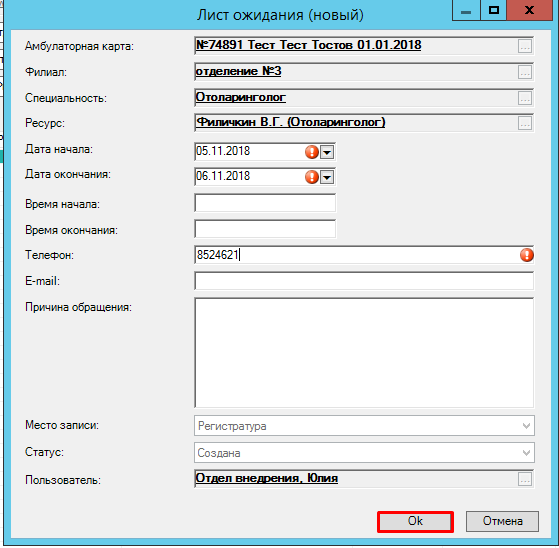This screenshot has height=548, width=559.
Task: Click the Отмена button
Action: [502, 522]
